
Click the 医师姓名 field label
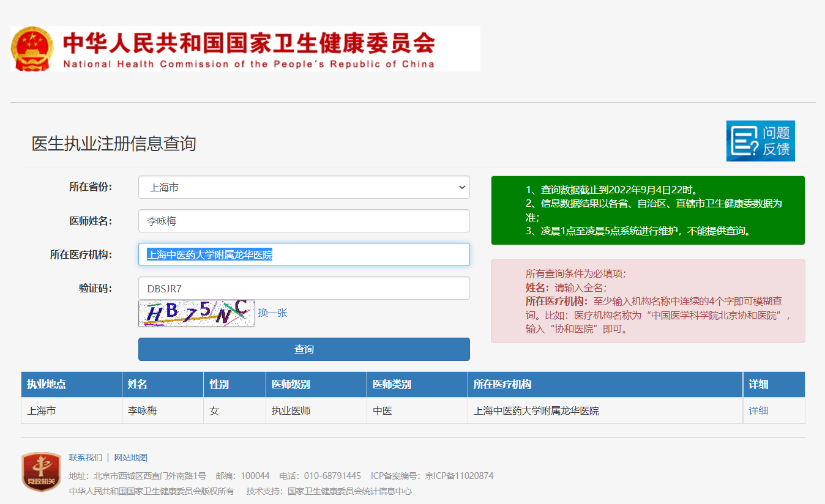(91, 221)
